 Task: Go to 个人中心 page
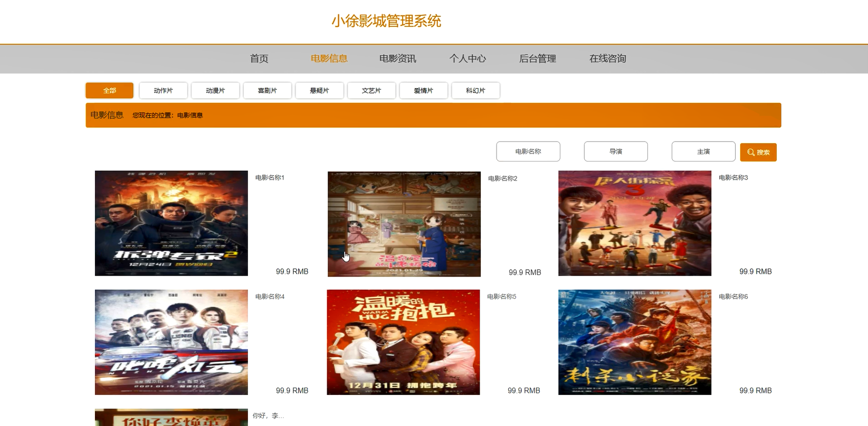(x=468, y=59)
